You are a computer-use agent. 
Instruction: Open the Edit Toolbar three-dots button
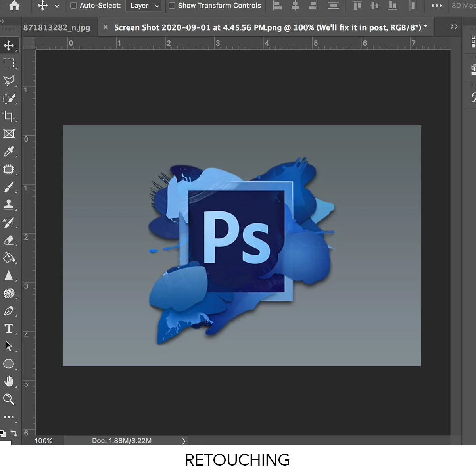coord(9,417)
